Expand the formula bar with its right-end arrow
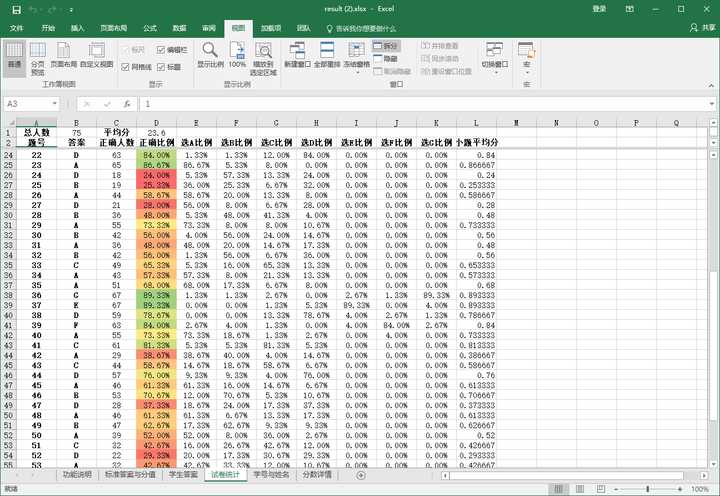The width and height of the screenshot is (720, 496). point(711,104)
